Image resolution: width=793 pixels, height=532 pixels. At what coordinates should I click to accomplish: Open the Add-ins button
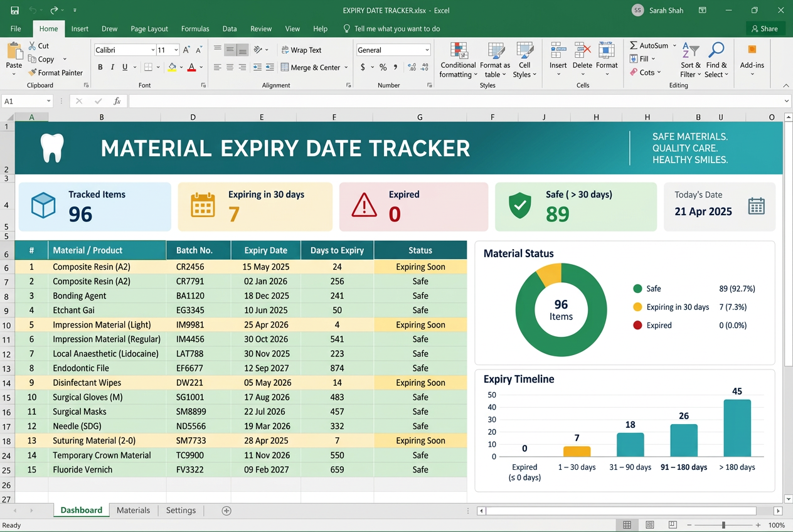coord(752,59)
